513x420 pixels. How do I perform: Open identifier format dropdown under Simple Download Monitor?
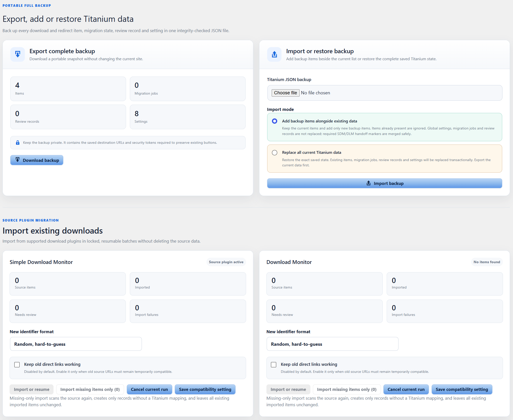(x=76, y=344)
